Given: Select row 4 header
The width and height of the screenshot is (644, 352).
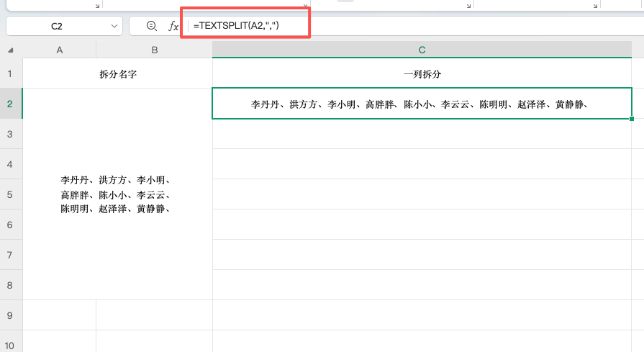Looking at the screenshot, I should 11,164.
